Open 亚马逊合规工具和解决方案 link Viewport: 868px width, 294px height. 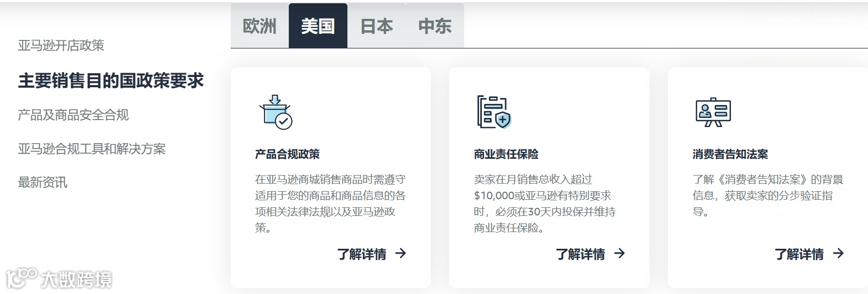(x=92, y=149)
